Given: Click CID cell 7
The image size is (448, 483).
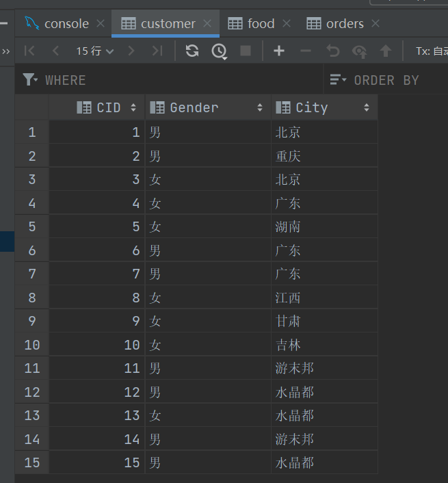Looking at the screenshot, I should [96, 274].
